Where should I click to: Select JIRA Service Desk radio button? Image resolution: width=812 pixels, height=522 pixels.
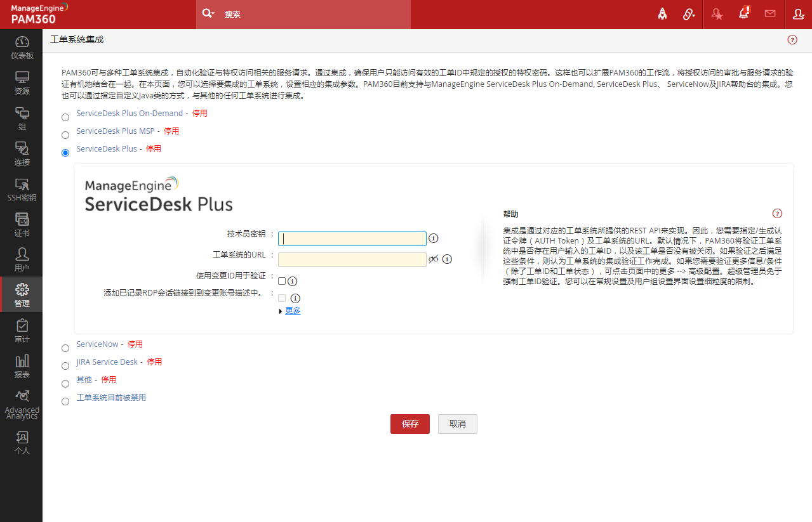65,366
